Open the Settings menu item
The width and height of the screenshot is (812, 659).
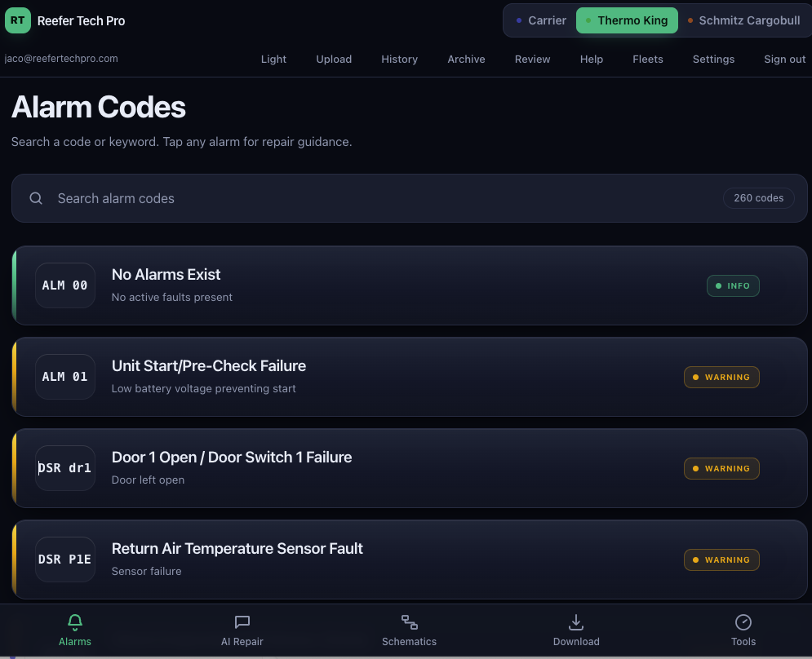coord(713,59)
